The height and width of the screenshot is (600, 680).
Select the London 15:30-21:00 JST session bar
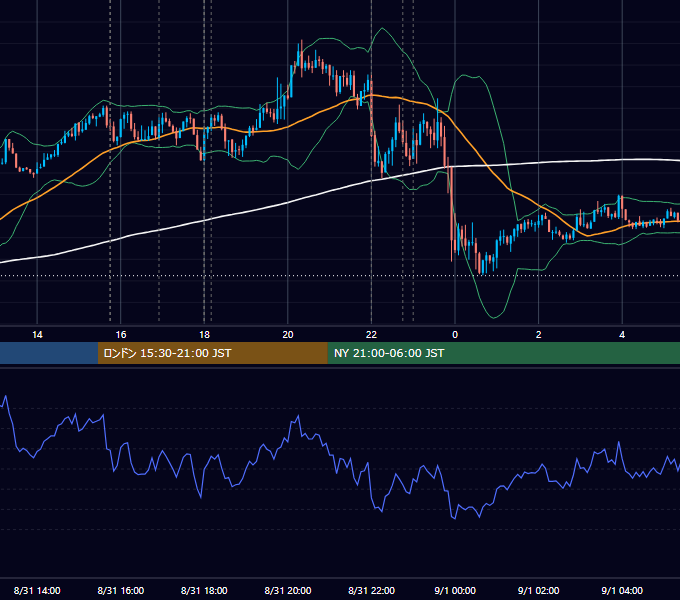point(212,353)
